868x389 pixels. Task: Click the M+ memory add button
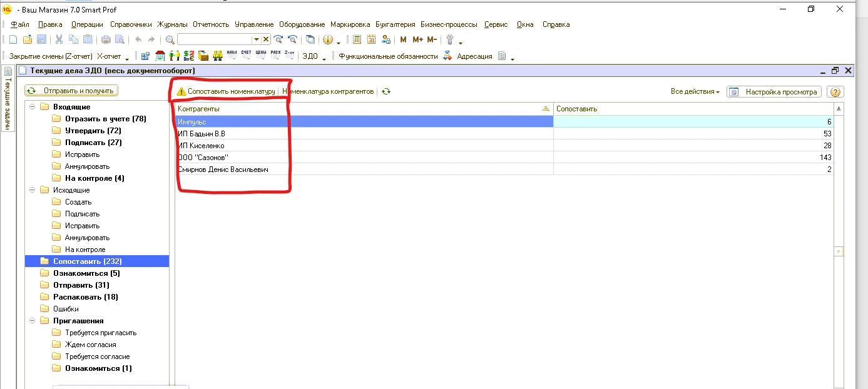click(x=417, y=39)
